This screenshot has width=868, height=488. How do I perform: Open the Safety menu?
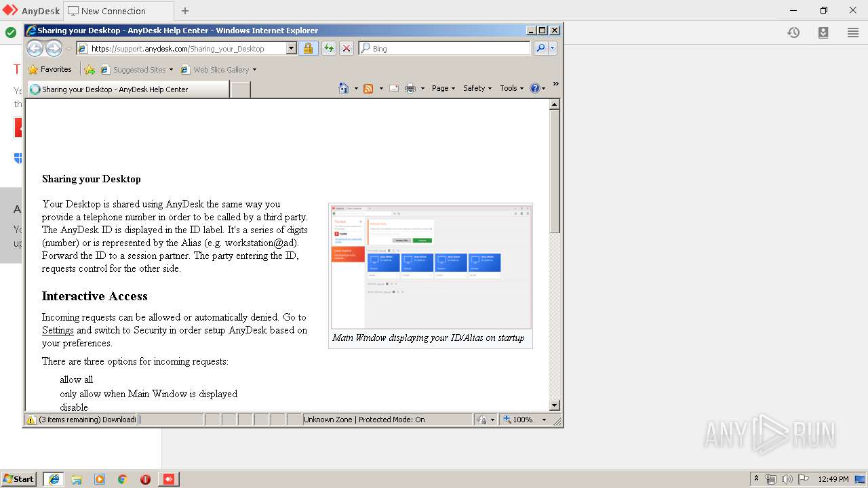(x=477, y=88)
